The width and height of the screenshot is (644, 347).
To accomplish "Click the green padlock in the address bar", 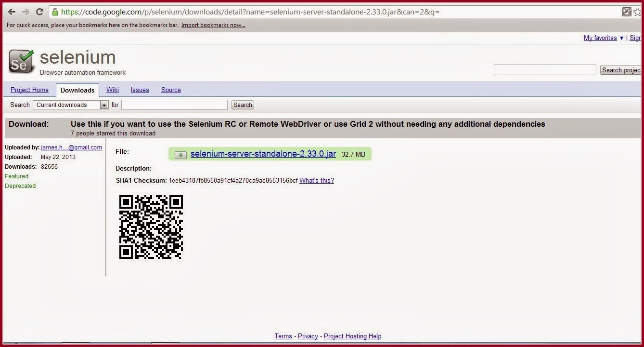I will [x=55, y=12].
